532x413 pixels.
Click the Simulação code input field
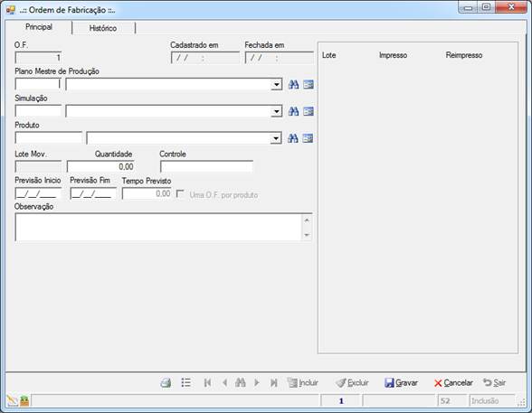click(38, 111)
